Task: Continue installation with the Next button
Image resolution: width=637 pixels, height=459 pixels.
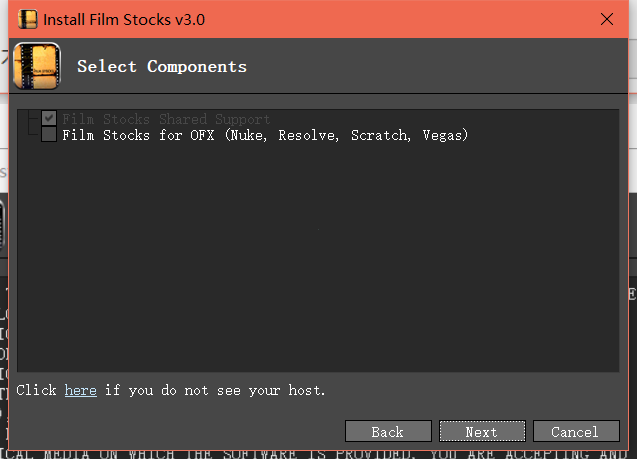Action: coord(482,431)
